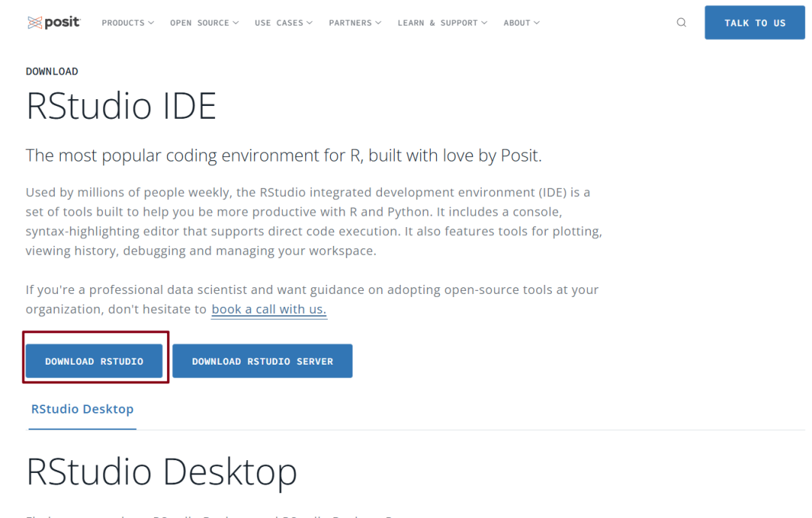Expand the Products menu
The width and height of the screenshot is (812, 518).
[128, 23]
